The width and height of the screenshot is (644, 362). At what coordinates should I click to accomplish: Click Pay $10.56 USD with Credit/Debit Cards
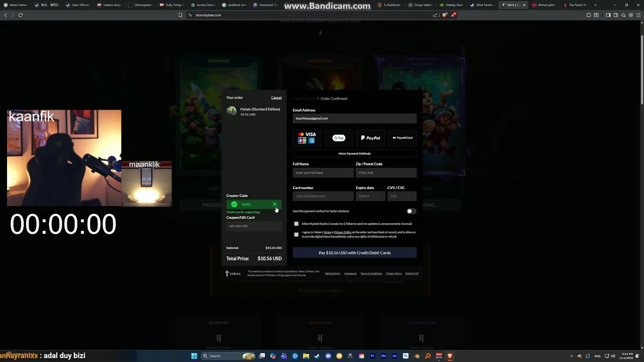(355, 253)
